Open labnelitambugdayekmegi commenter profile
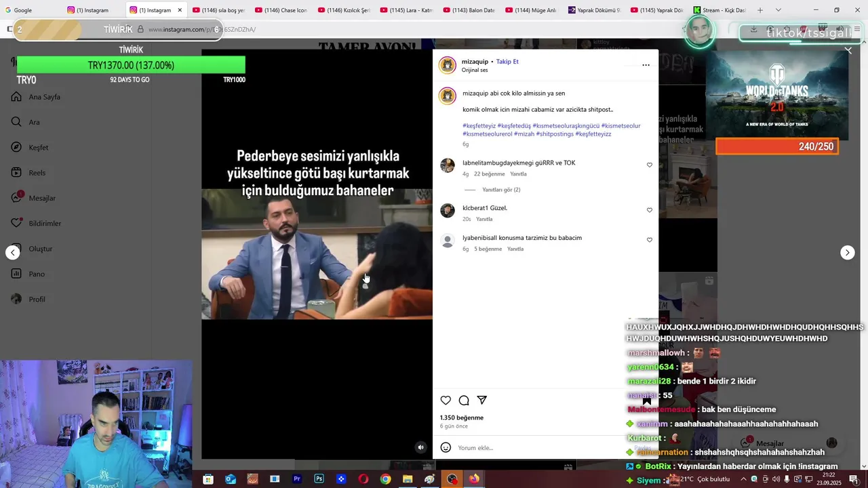The image size is (868, 488). point(498,163)
